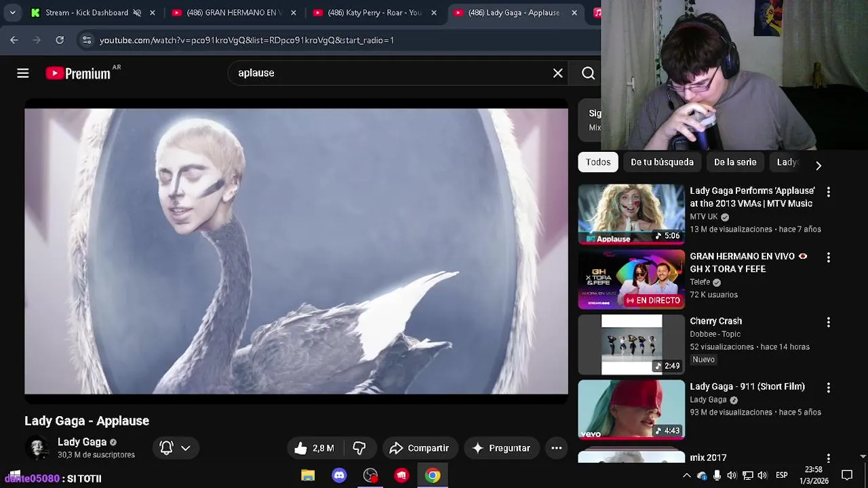Open File Explorer from the taskbar
Screen dimensions: 868x488
coord(308,475)
